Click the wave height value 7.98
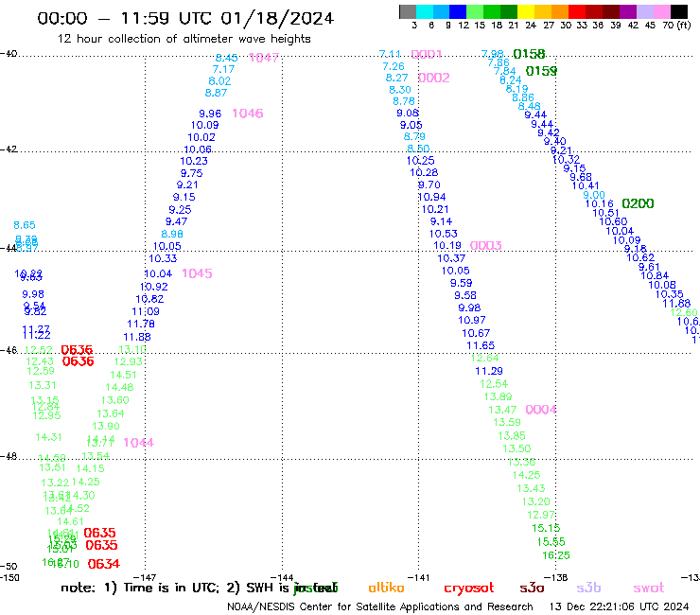The width and height of the screenshot is (700, 615). 493,54
